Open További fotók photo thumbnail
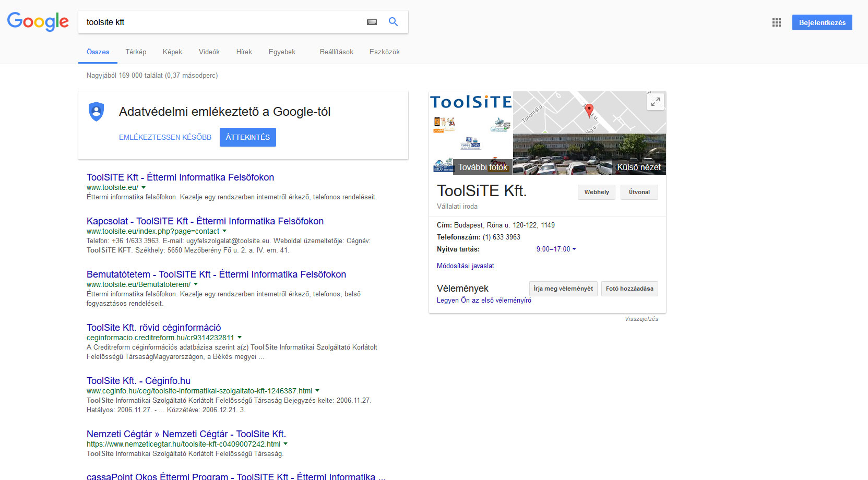The height and width of the screenshot is (480, 868). (x=471, y=133)
